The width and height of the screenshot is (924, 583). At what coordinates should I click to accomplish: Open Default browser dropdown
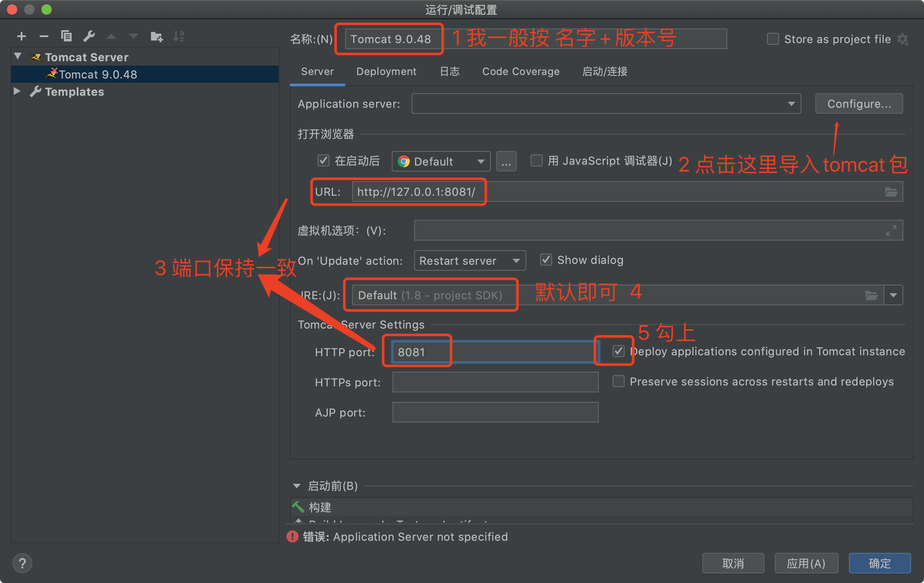(441, 162)
